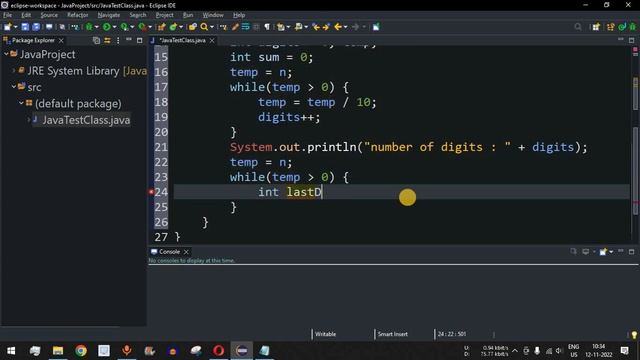Collapse the src folder node
This screenshot has width=640, height=360.
(x=13, y=87)
